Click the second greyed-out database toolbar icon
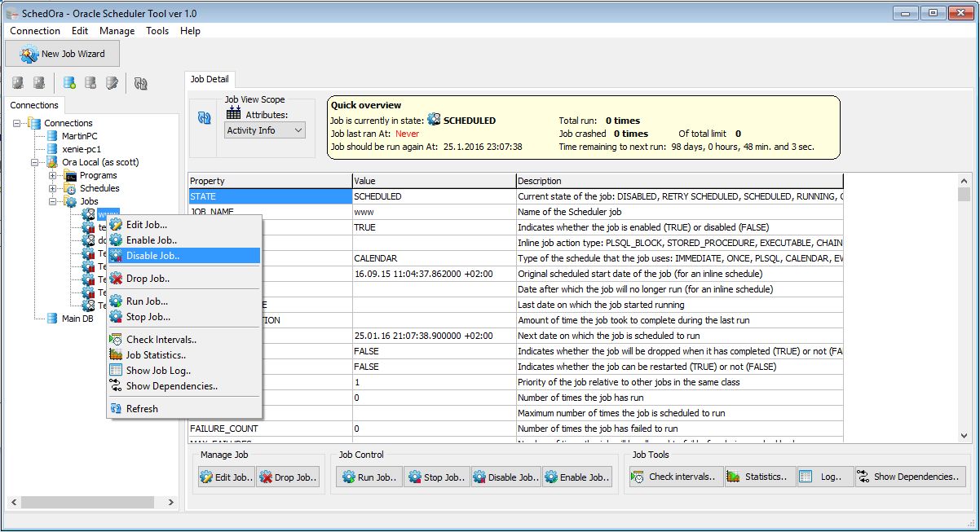The height and width of the screenshot is (532, 980). (x=38, y=82)
